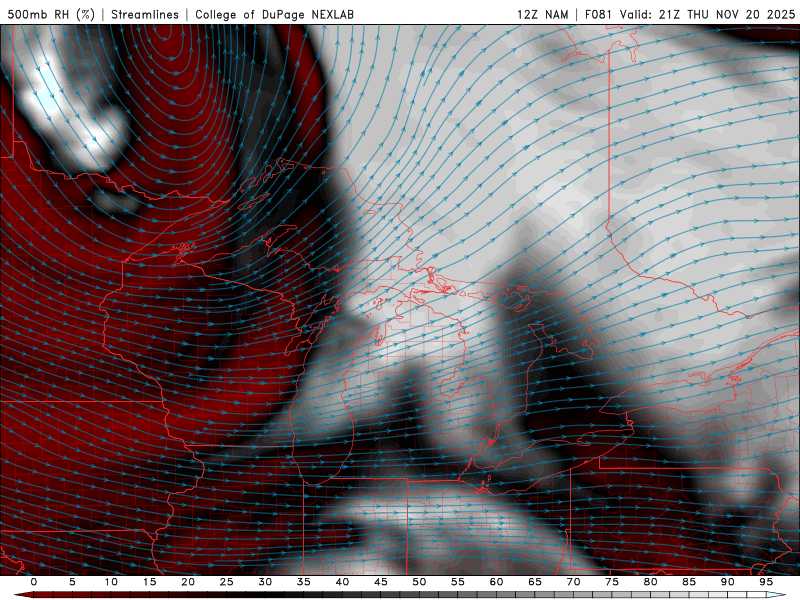Click "College of DuPage NEXLAB" header text

click(274, 14)
